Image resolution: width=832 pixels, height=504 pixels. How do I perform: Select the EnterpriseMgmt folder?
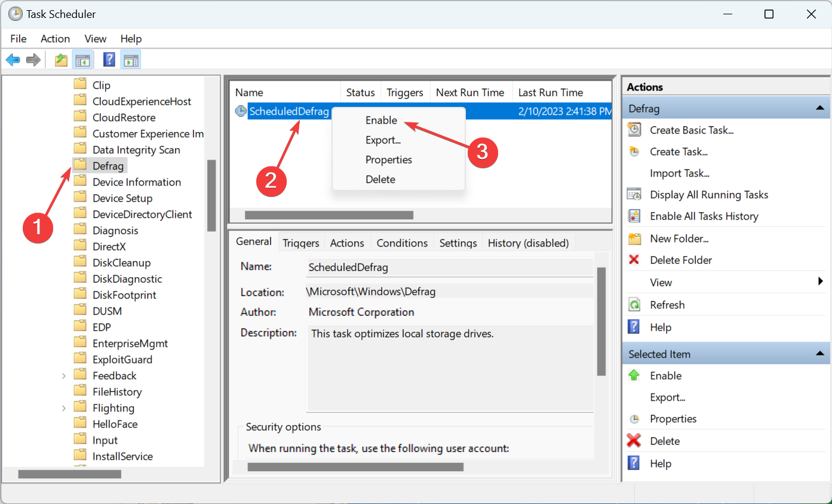pos(130,343)
